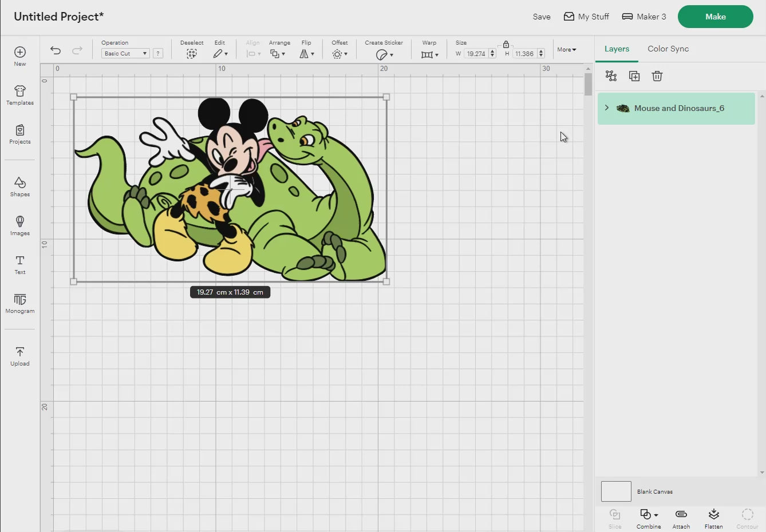The image size is (766, 532).
Task: Click the Attach button
Action: pos(681,518)
